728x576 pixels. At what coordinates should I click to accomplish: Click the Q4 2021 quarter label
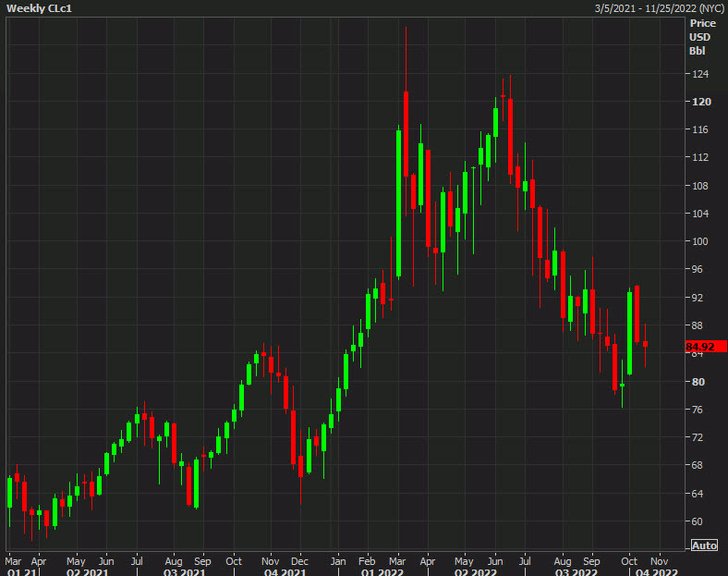coord(285,571)
